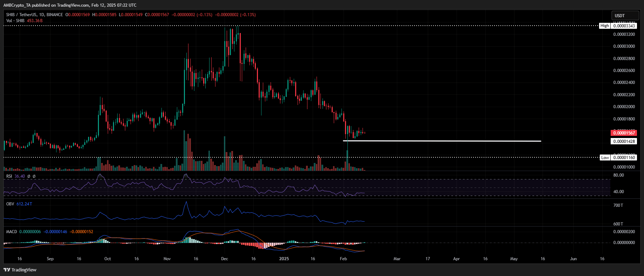Image resolution: width=644 pixels, height=276 pixels.
Task: Click the RSI scale value 80.00
Action: 618,175
